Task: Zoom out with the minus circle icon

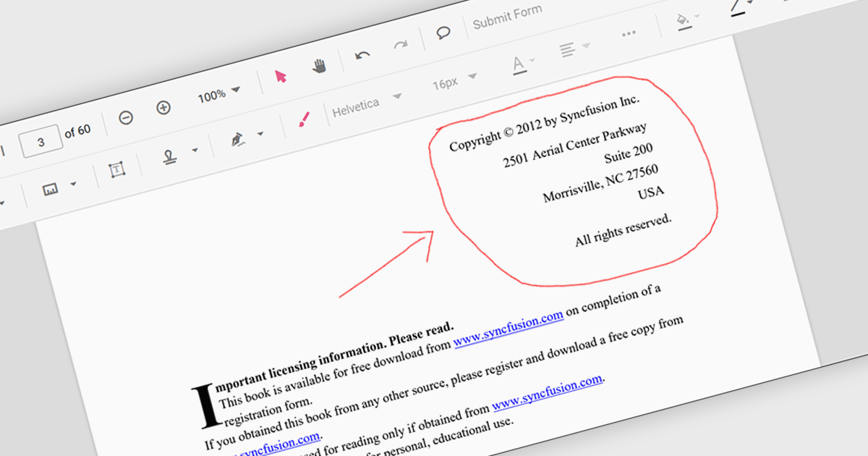Action: pos(126,117)
